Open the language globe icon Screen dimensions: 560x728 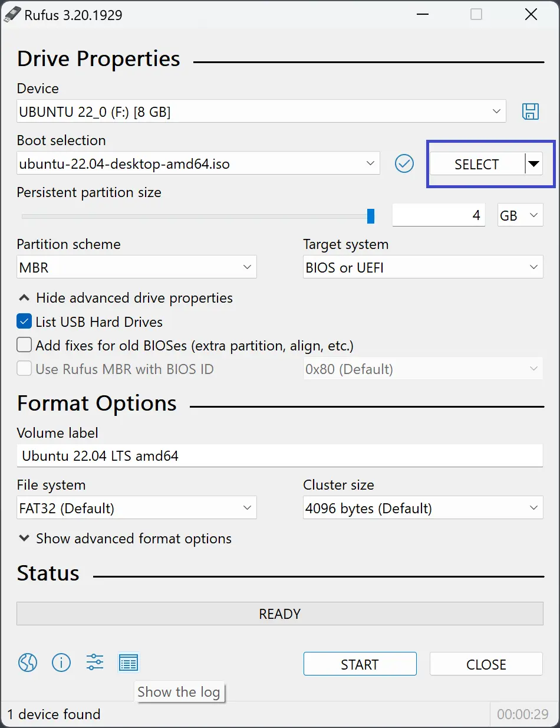tap(28, 663)
